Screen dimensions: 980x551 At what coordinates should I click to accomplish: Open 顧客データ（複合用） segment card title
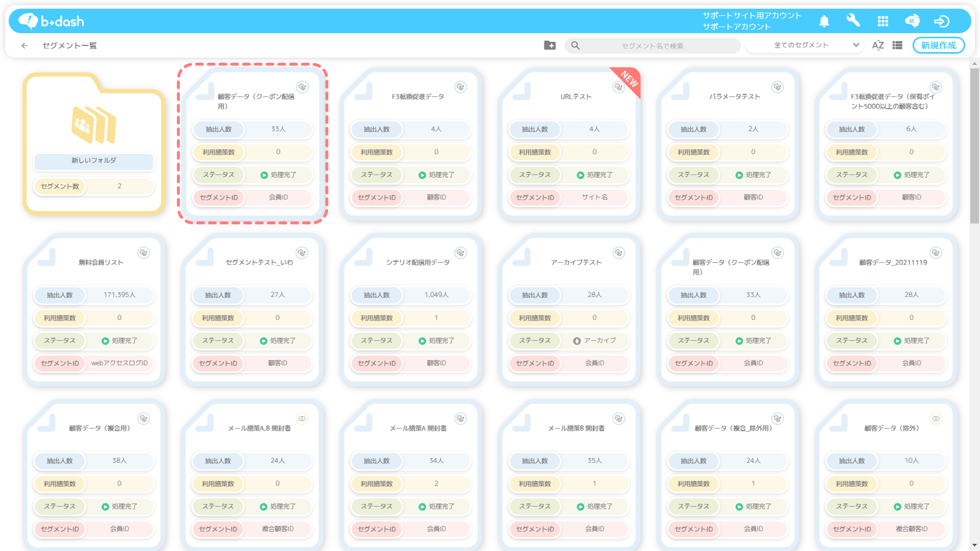[101, 428]
